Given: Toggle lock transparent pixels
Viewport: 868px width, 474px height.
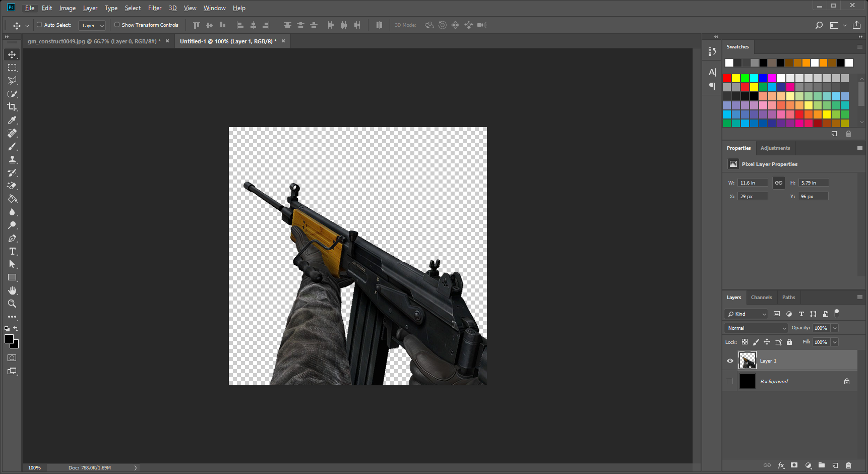Looking at the screenshot, I should (x=745, y=342).
